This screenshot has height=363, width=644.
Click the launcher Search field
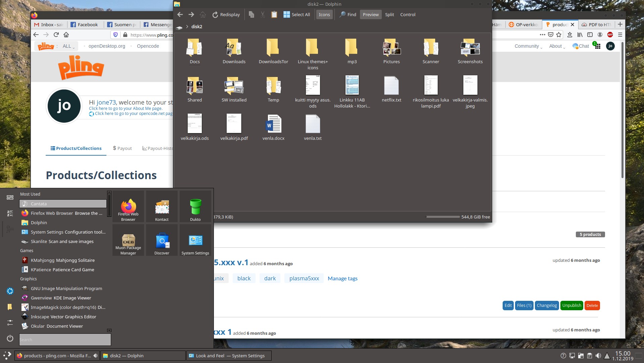tap(65, 339)
